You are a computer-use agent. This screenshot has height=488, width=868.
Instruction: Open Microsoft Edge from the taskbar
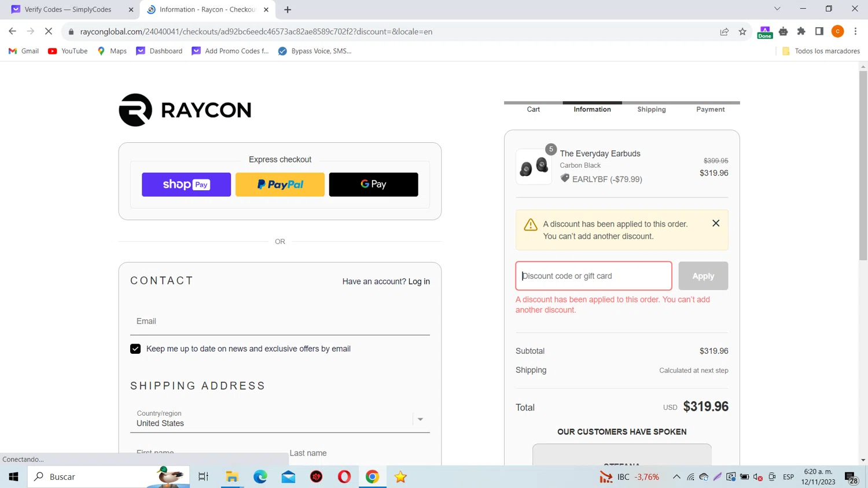click(x=260, y=477)
